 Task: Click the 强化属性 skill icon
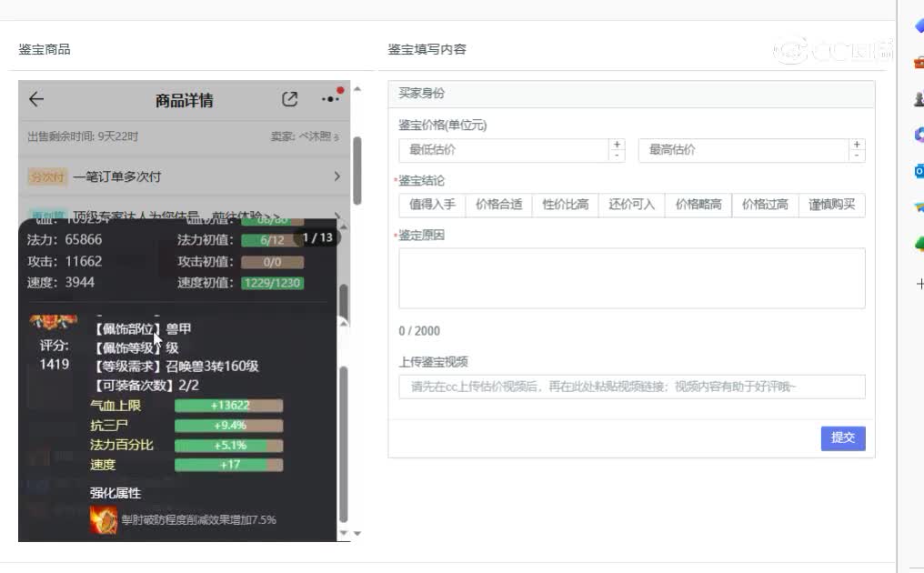tap(103, 520)
